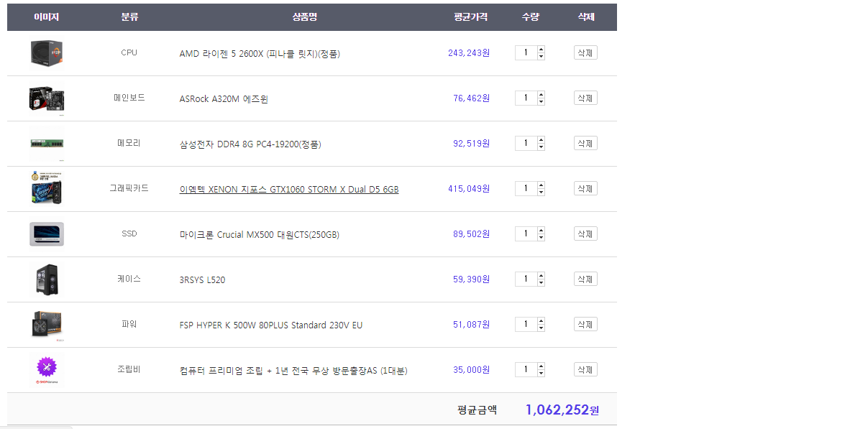This screenshot has width=868, height=444.
Task: Open the 3RSYS L520 product name
Action: point(202,280)
